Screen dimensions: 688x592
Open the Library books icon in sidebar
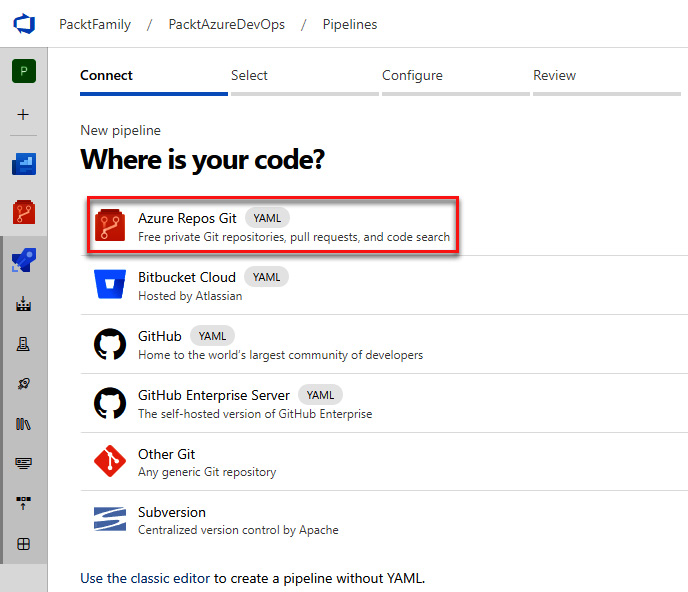(x=23, y=424)
